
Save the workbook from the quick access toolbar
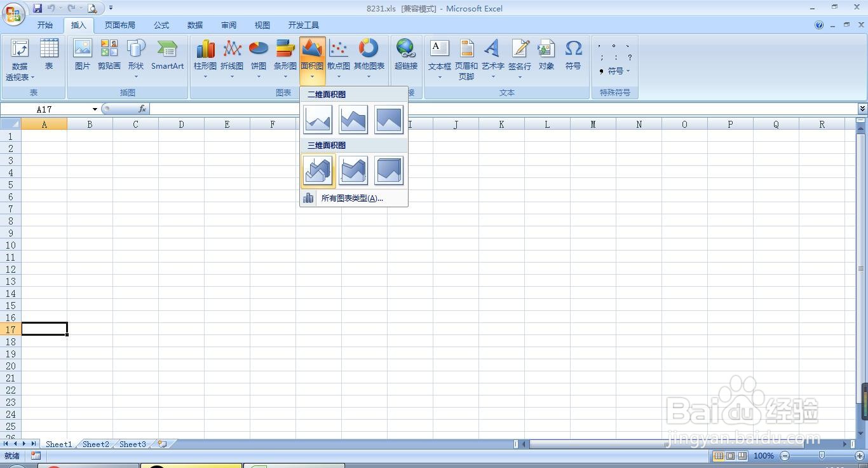[37, 8]
